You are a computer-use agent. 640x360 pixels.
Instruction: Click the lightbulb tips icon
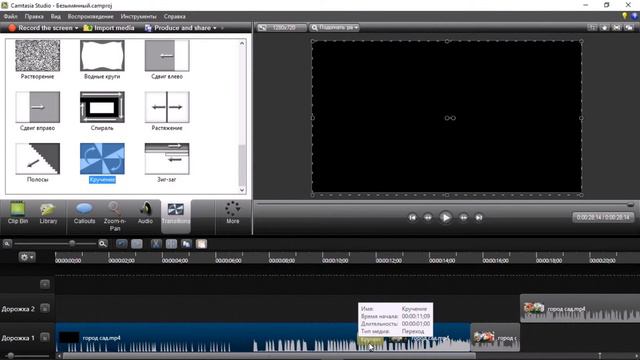coord(624,16)
